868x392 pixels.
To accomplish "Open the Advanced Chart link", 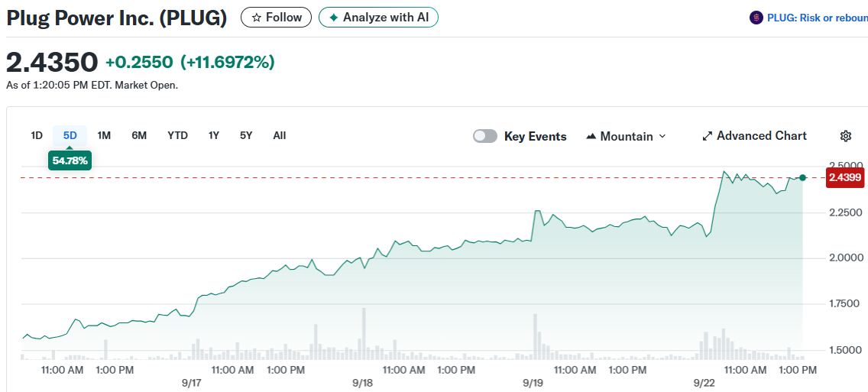I will pyautogui.click(x=754, y=136).
